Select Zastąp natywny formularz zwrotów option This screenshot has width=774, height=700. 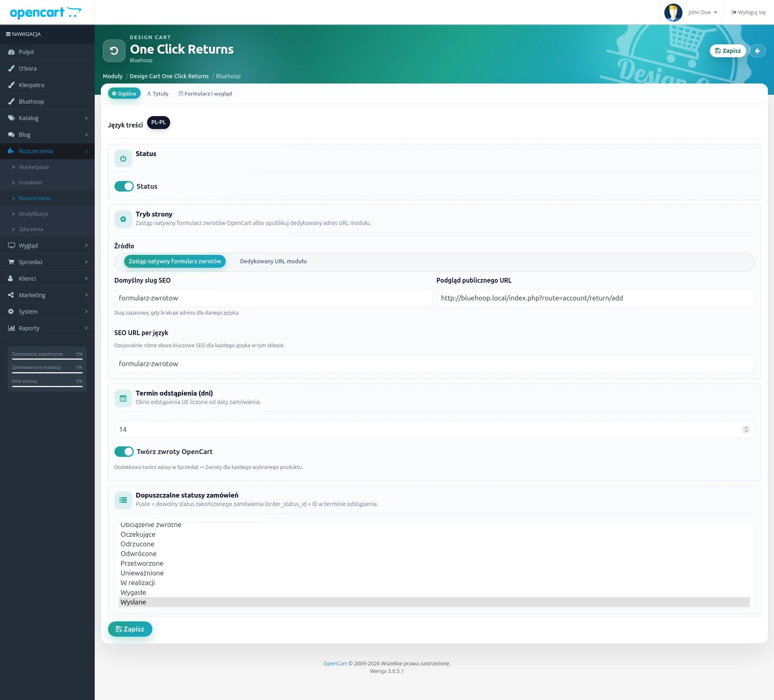coord(175,261)
